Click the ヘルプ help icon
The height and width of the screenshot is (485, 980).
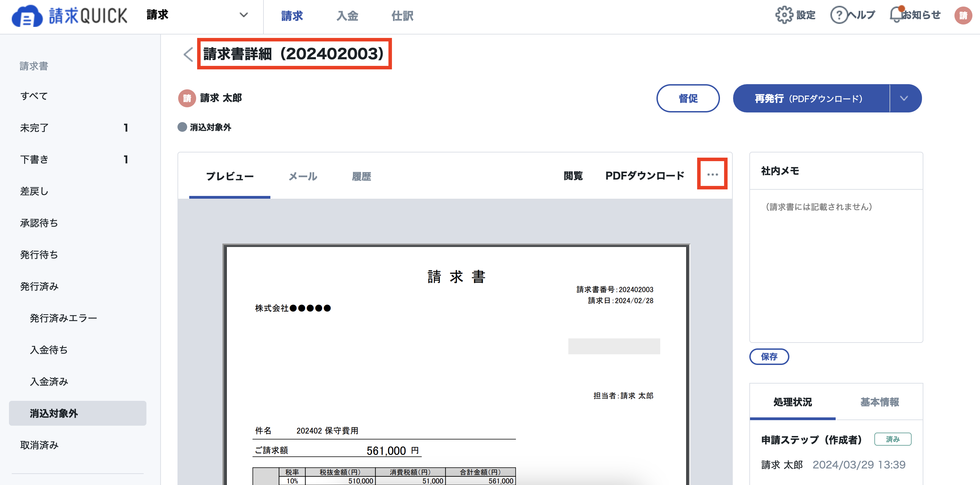pos(839,15)
